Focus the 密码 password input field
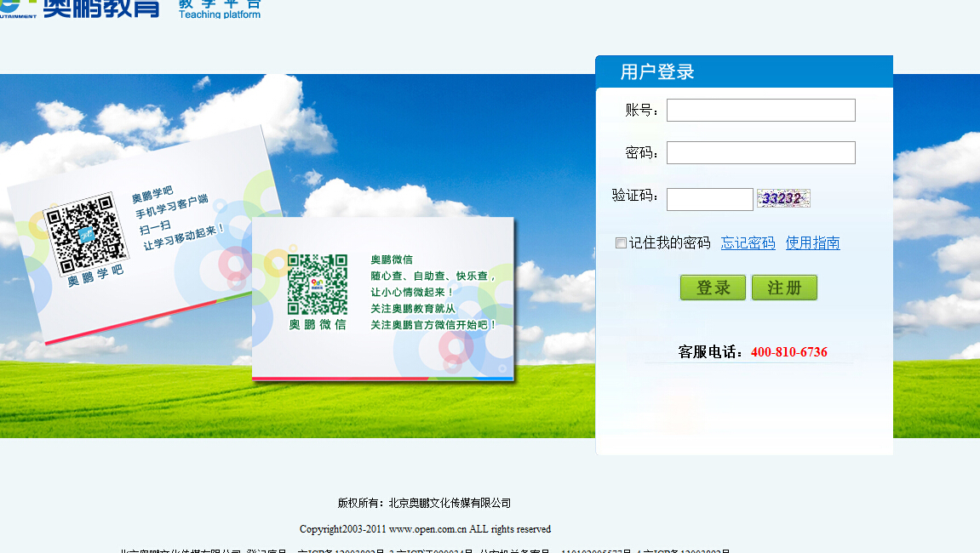 [x=760, y=152]
